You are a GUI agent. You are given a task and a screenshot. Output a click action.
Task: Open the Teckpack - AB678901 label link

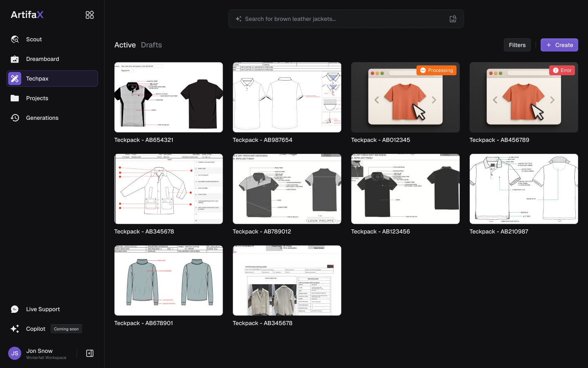click(144, 323)
